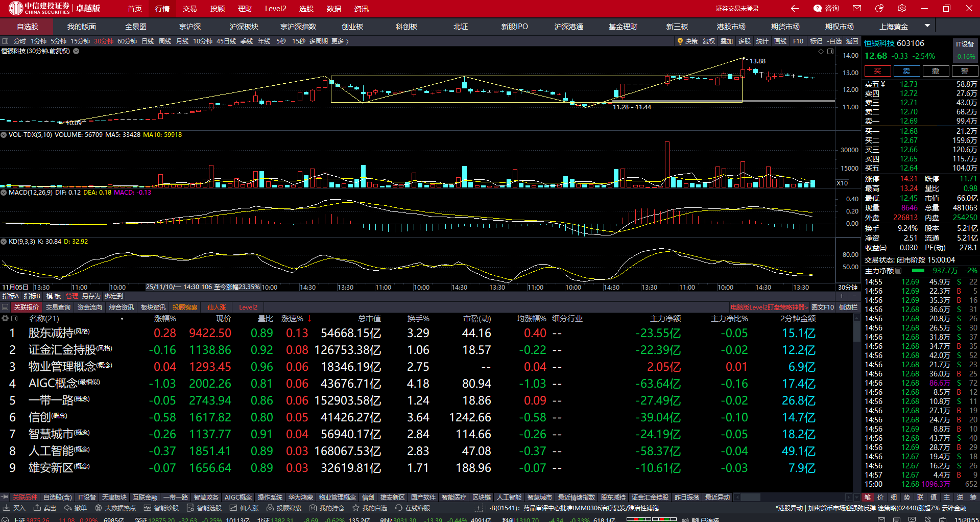Click the blue 卖 sell button
Screen dimensions: 980x522
click(906, 71)
